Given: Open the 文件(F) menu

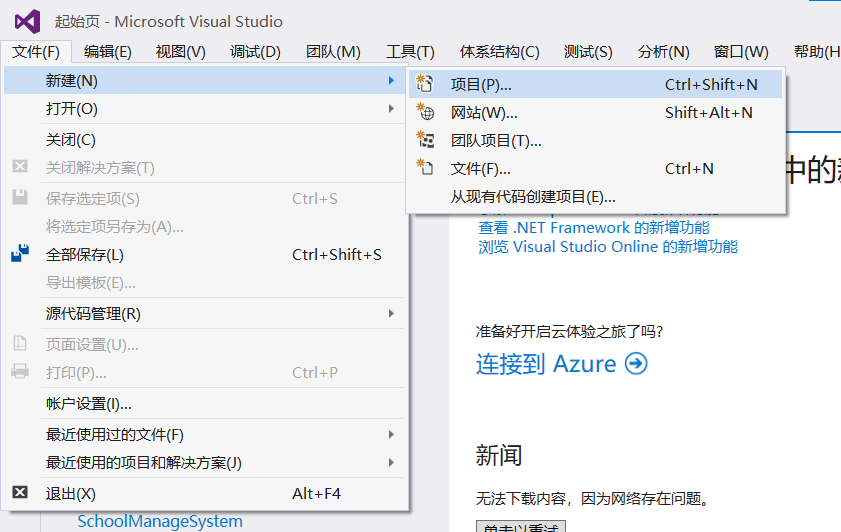Looking at the screenshot, I should click(x=36, y=52).
